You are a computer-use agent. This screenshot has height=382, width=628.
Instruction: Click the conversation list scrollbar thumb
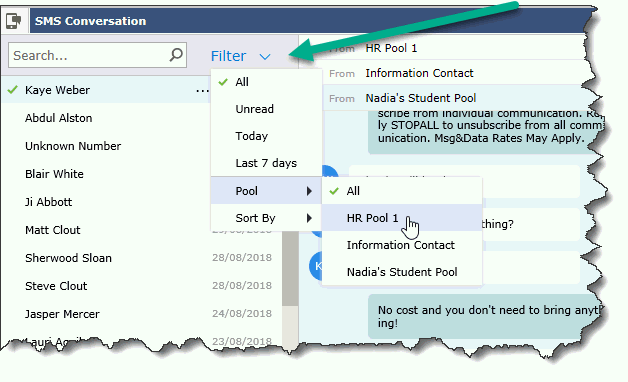click(290, 269)
